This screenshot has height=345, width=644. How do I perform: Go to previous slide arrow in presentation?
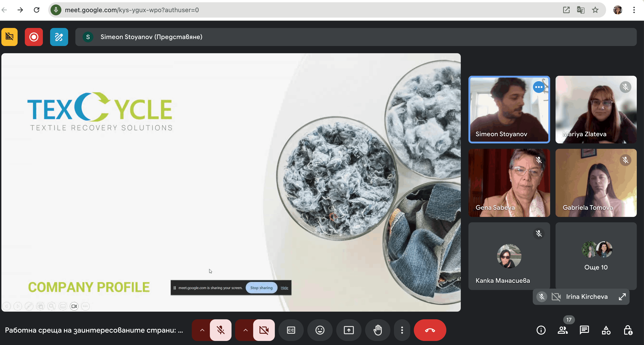7,306
